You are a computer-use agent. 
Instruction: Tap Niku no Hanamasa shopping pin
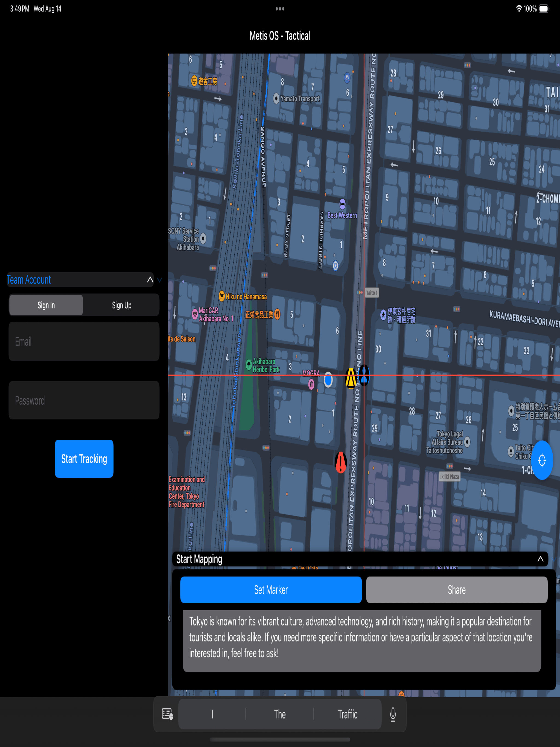coord(221,296)
